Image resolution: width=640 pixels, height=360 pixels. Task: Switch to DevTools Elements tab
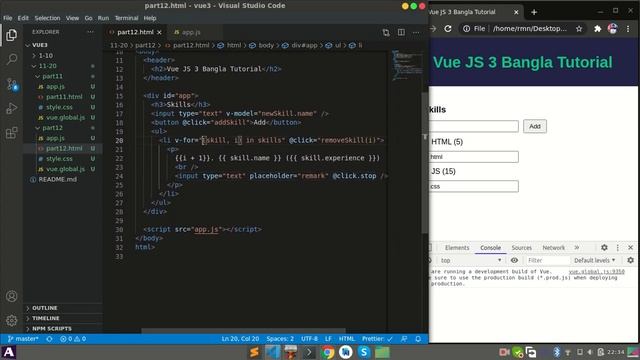pyautogui.click(x=457, y=247)
